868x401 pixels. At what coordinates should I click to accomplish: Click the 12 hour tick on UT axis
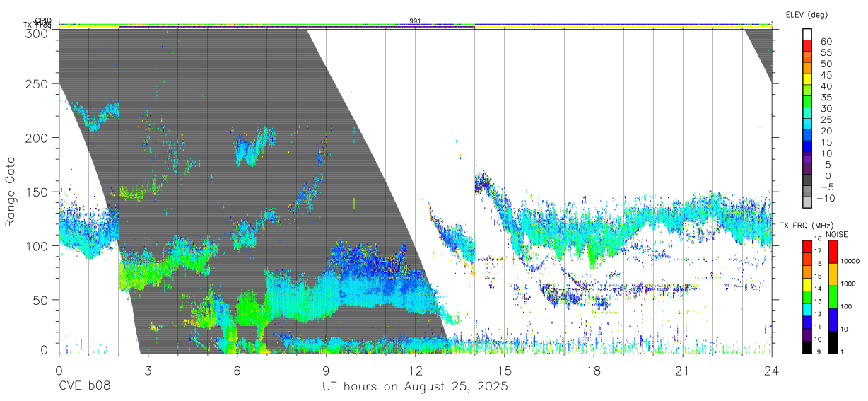click(415, 370)
